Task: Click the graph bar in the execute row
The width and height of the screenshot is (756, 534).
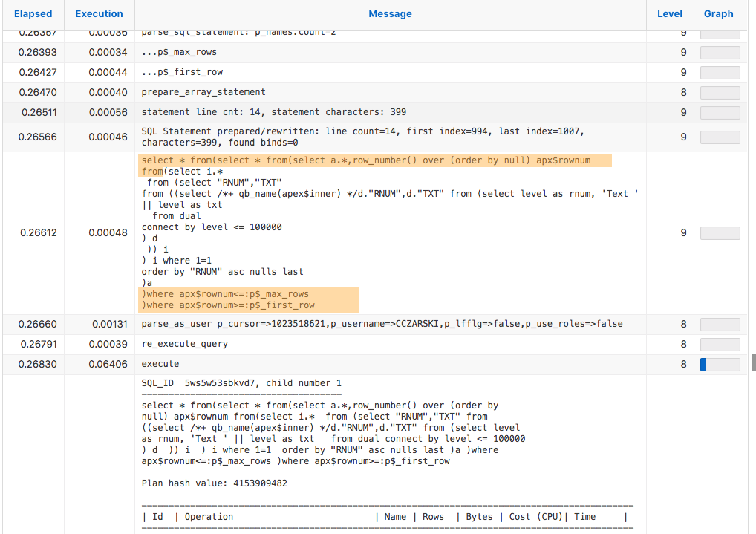Action: click(x=720, y=365)
